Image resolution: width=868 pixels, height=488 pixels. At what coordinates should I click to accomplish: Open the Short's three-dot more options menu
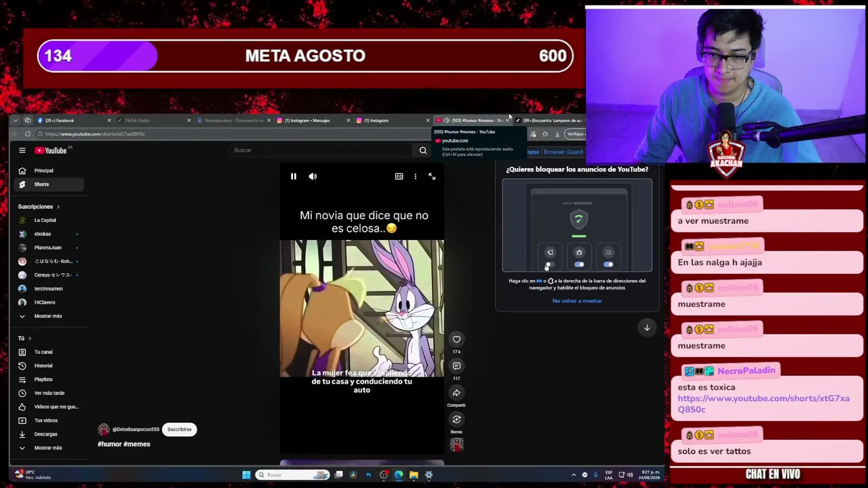(x=416, y=176)
